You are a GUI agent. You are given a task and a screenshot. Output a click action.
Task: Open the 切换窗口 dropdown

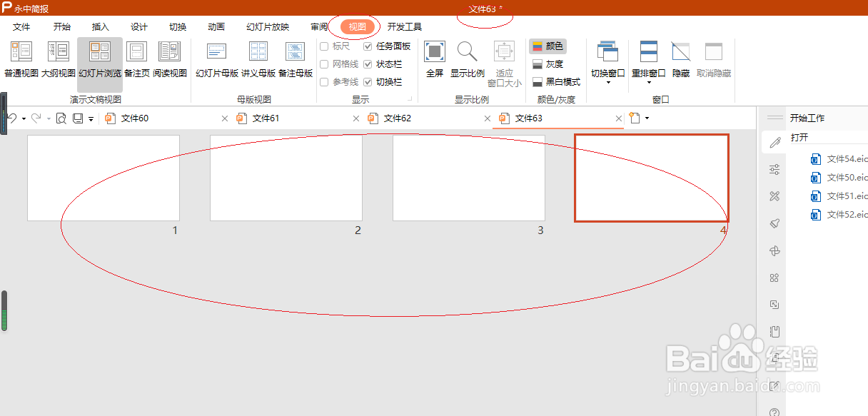coord(607,61)
